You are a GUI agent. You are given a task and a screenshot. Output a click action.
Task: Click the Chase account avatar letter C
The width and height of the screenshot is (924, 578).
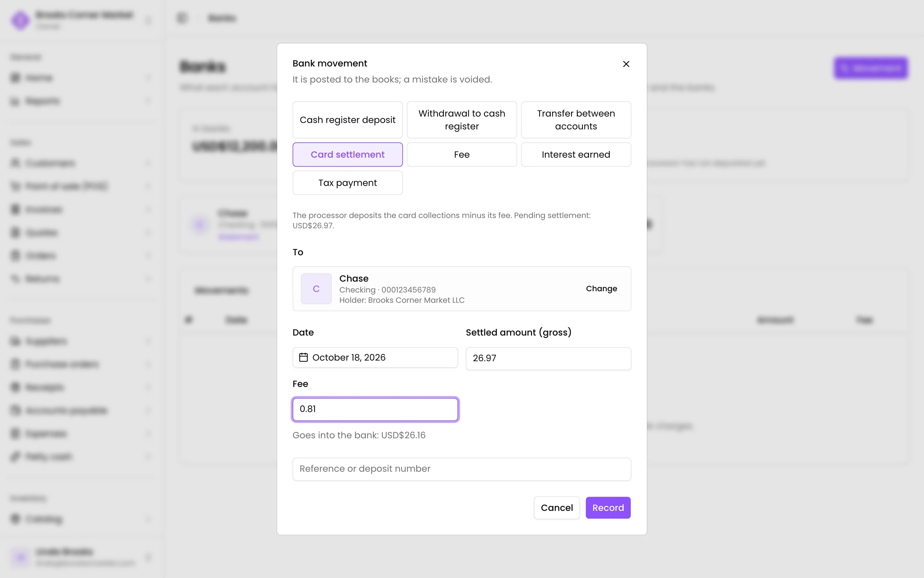(316, 289)
